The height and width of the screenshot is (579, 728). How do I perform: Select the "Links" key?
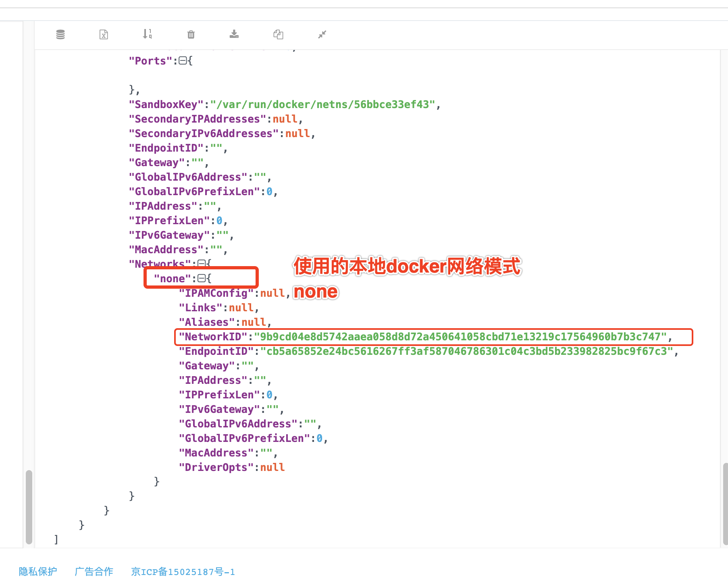click(x=200, y=308)
